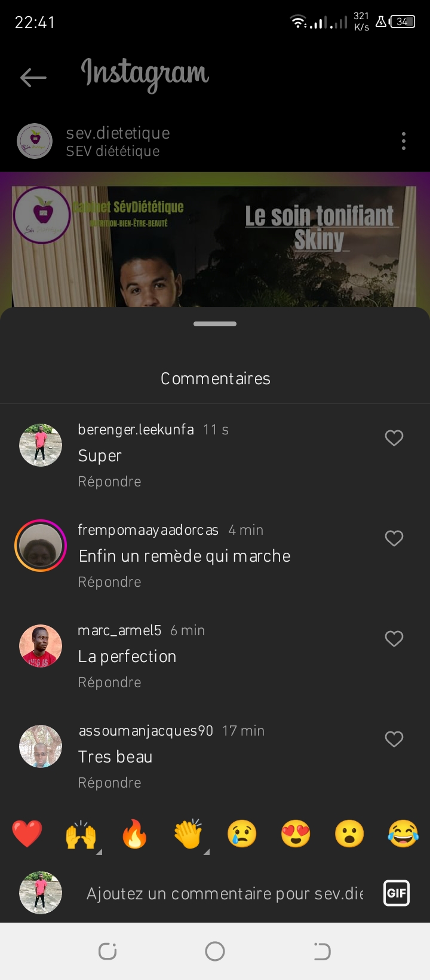The width and height of the screenshot is (430, 980).
Task: Open the three-dot post options menu
Action: 404,141
